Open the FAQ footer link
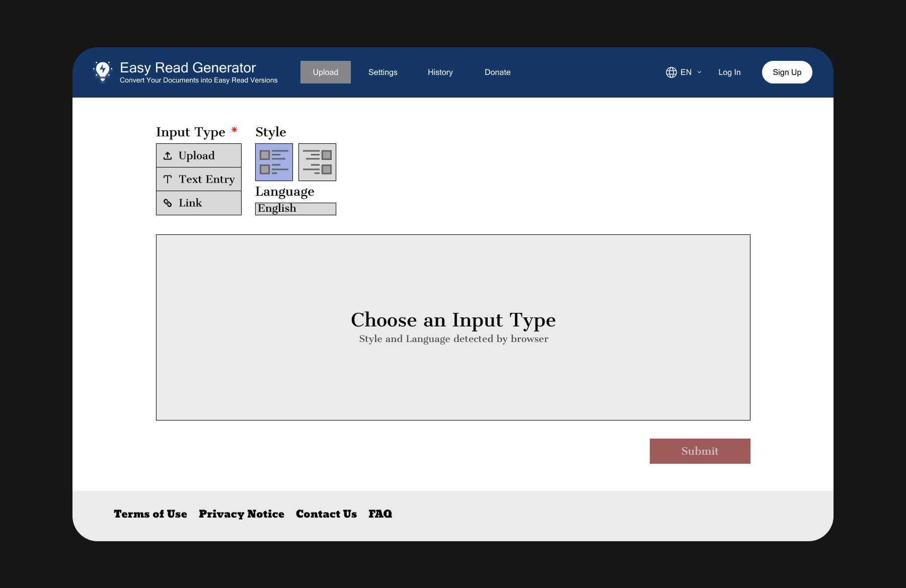906x588 pixels. pos(380,514)
